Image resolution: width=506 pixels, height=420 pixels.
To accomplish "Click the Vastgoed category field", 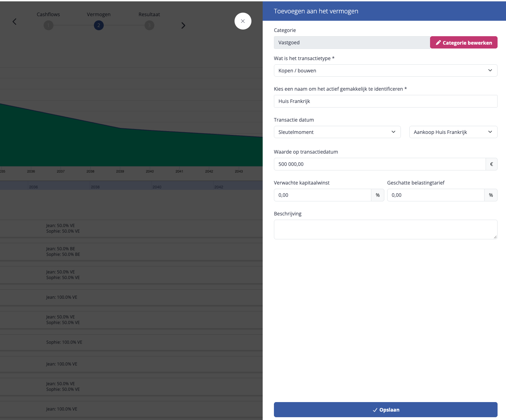I will [352, 43].
